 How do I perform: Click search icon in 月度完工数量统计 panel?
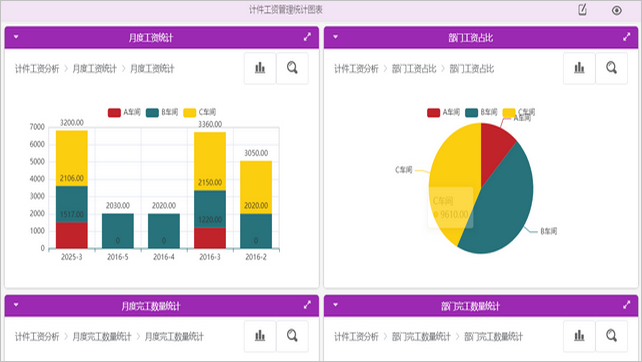click(292, 336)
